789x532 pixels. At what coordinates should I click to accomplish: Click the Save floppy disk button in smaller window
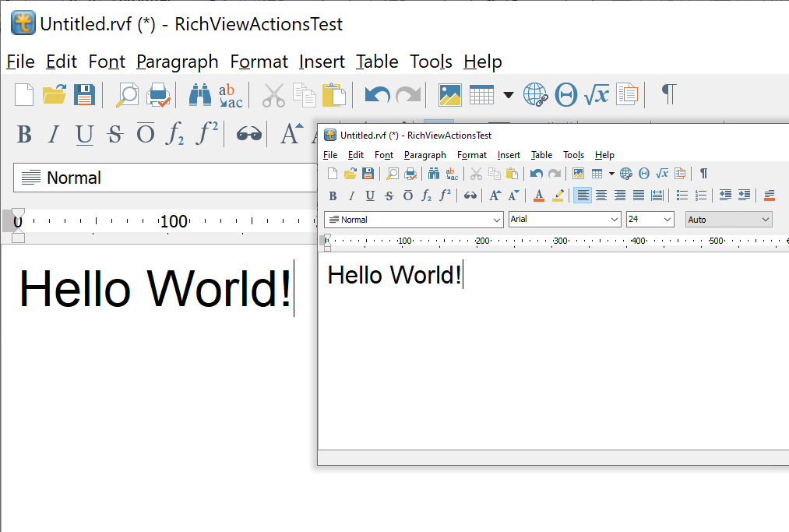pyautogui.click(x=368, y=174)
